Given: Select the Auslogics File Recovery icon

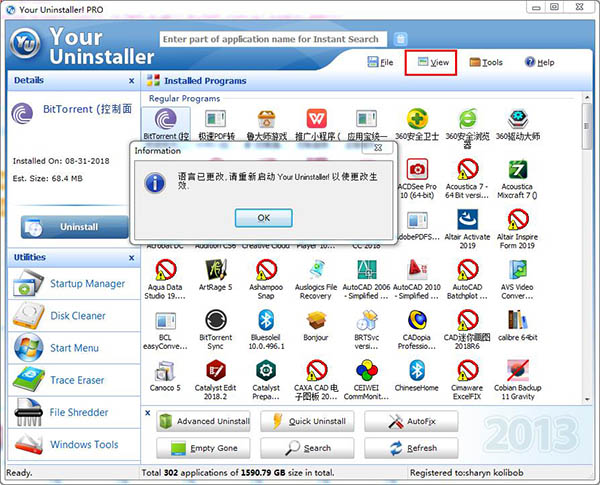Looking at the screenshot, I should click(316, 269).
